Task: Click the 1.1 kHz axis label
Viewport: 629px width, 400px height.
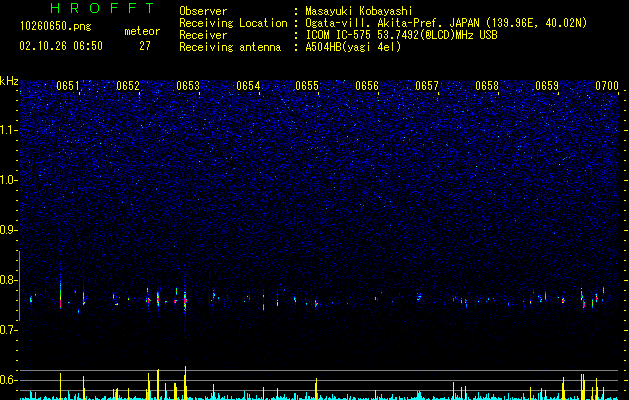Action: pos(9,130)
